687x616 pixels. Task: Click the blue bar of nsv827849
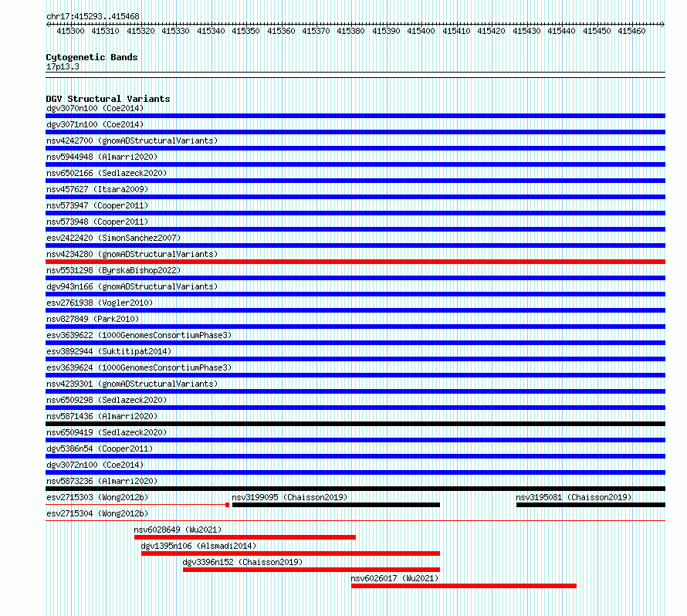click(355, 327)
